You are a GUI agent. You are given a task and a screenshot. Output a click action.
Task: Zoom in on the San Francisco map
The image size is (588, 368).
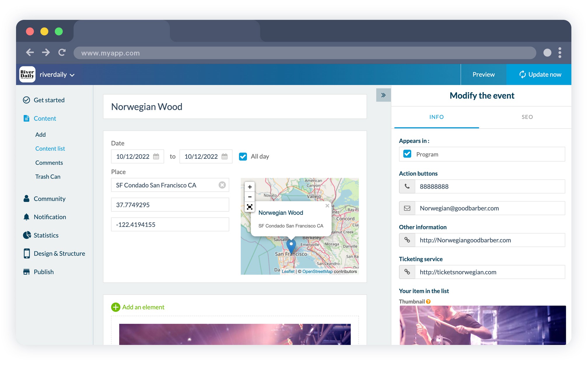[249, 187]
